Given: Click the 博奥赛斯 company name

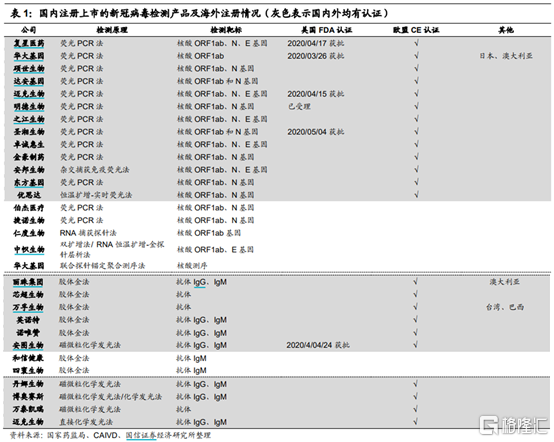Looking at the screenshot, I should coord(28,397).
